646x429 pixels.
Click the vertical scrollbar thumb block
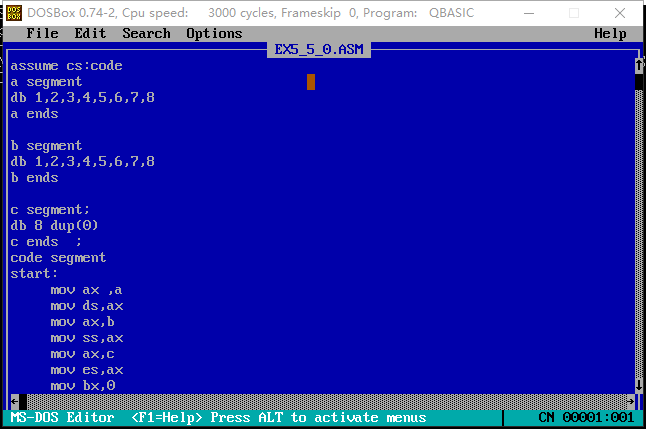tap(639, 82)
